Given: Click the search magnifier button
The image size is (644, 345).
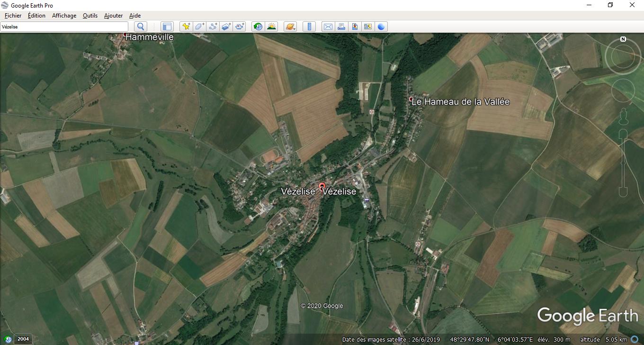Looking at the screenshot, I should coord(141,27).
